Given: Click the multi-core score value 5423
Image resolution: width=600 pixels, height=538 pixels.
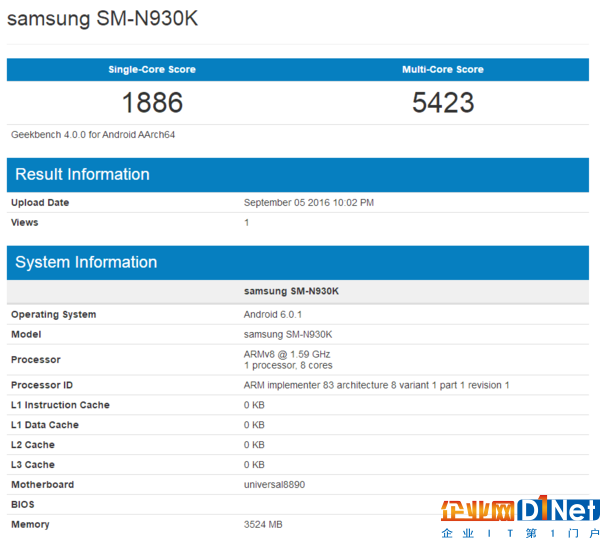Looking at the screenshot, I should click(443, 103).
